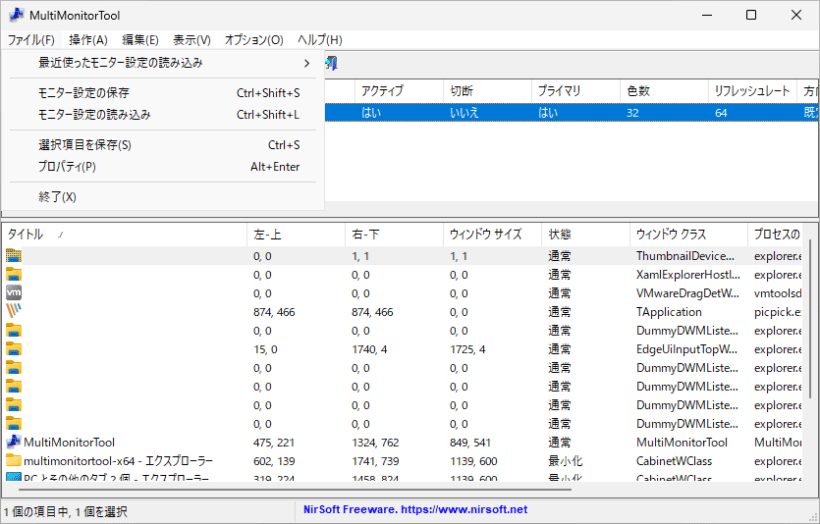Select the VMwareDragDetW... class cell
820x524 pixels.
click(x=688, y=293)
